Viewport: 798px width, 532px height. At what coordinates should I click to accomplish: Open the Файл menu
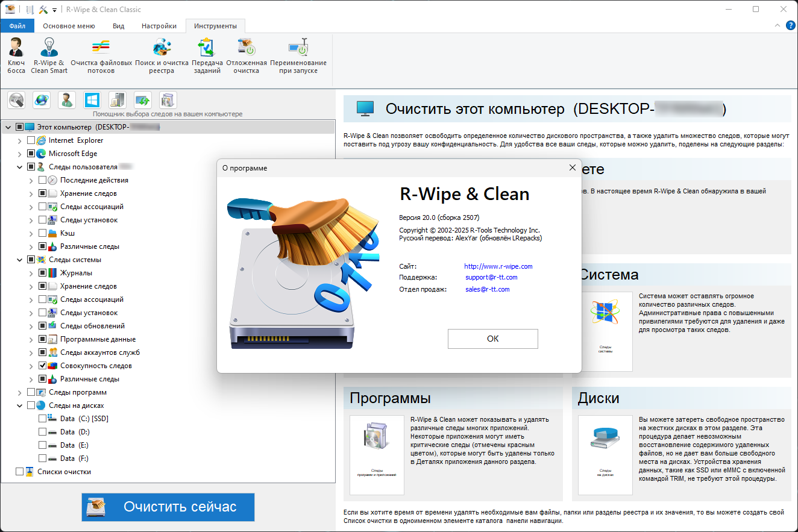(x=17, y=26)
